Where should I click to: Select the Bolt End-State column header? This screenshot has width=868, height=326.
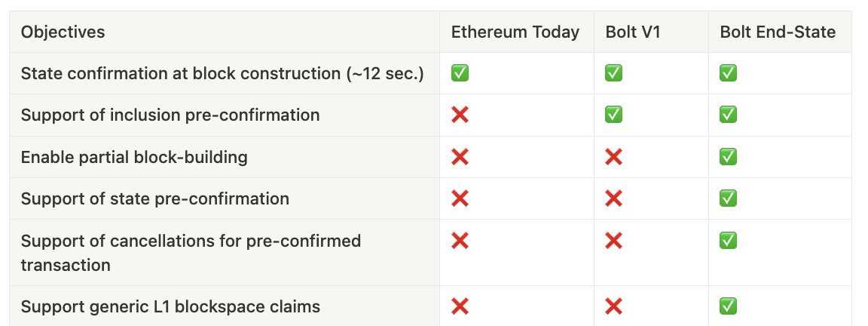[778, 32]
